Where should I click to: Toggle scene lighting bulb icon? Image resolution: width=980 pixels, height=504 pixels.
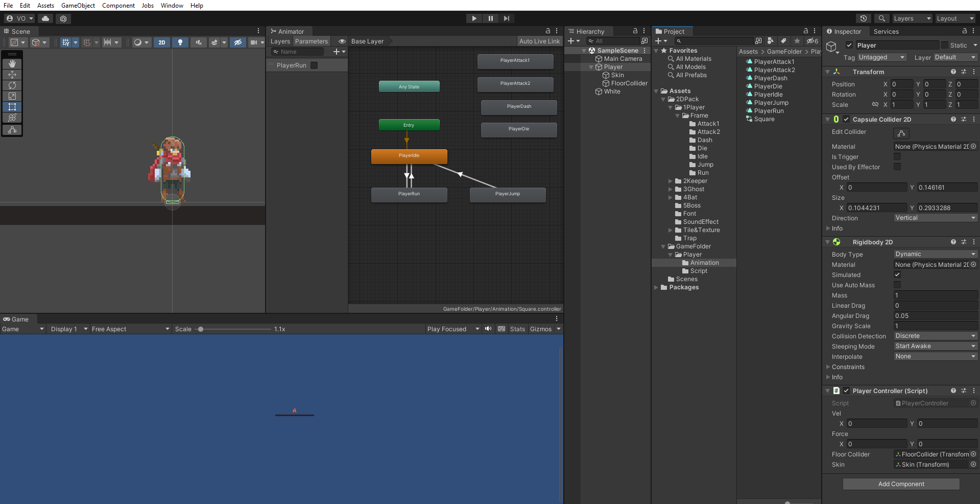pyautogui.click(x=180, y=42)
